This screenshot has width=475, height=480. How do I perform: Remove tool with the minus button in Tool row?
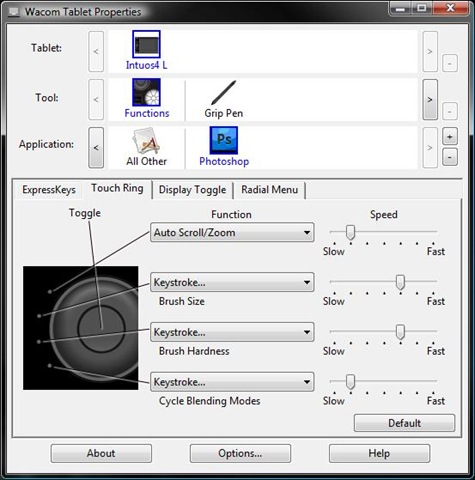pos(450,111)
